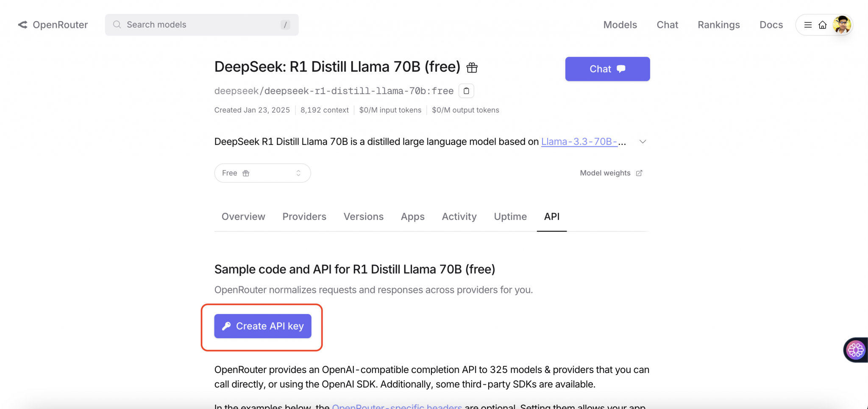Open the hamburger menu in the top right
Viewport: 868px width, 409px height.
click(808, 25)
